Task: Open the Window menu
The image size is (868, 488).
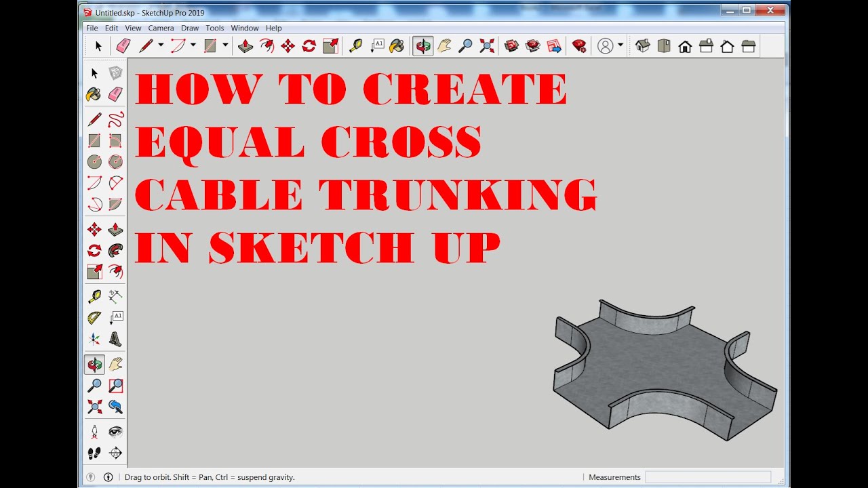Action: point(244,28)
